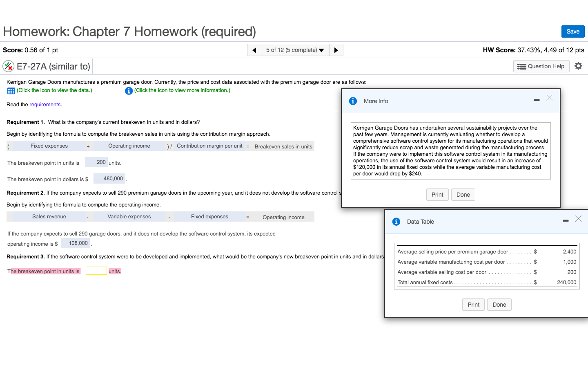
Task: Select the 'Sales revenue' formula field
Action: point(49,217)
